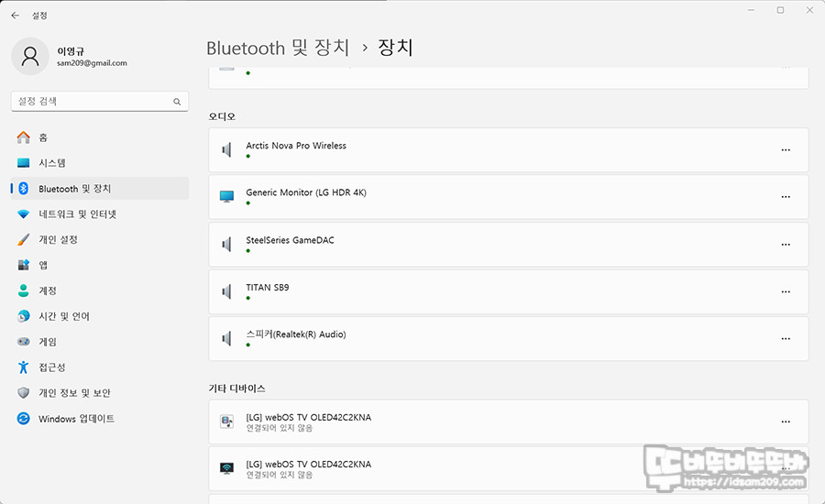The image size is (825, 504).
Task: Click the settings search magnifier icon
Action: pyautogui.click(x=177, y=102)
